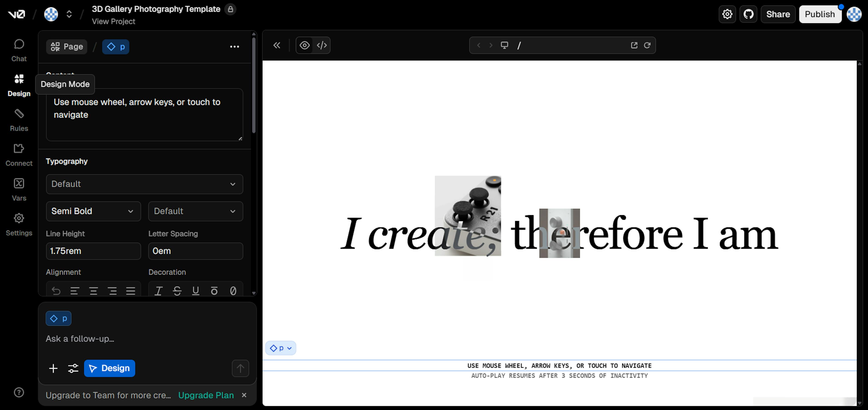Click the Upgrade Plan link
The width and height of the screenshot is (868, 410).
coord(206,395)
